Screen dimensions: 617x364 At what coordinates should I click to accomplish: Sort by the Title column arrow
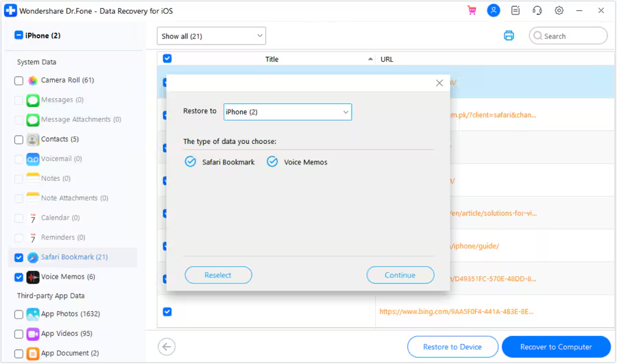coord(371,60)
